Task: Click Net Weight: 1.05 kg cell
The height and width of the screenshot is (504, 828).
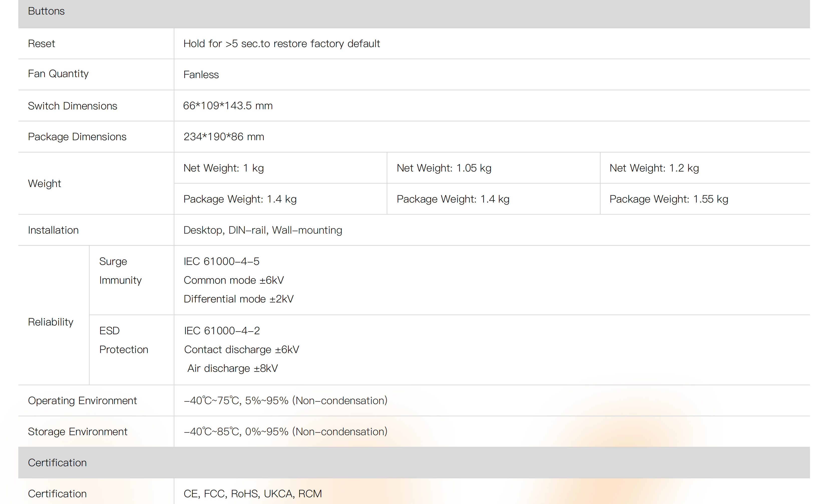Action: pos(444,168)
